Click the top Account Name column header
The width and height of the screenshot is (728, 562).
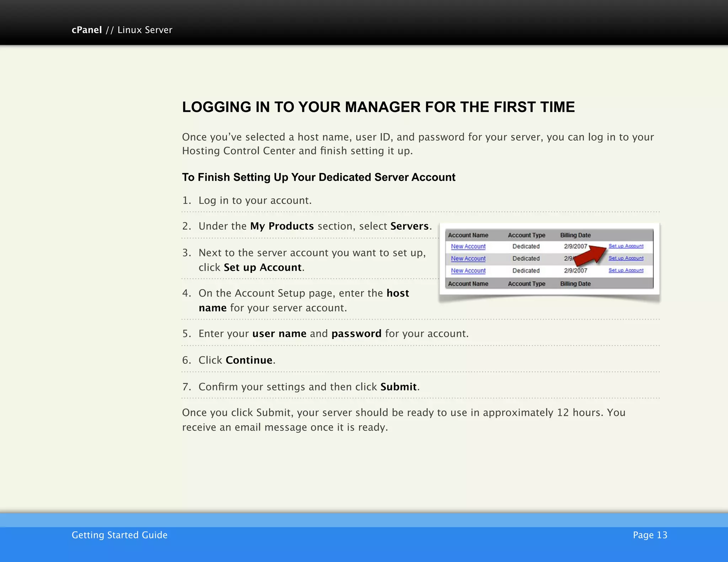(x=468, y=235)
